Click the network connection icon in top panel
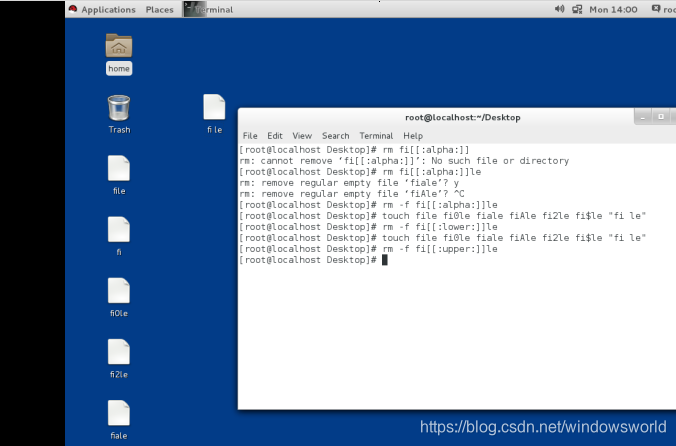 tap(577, 9)
